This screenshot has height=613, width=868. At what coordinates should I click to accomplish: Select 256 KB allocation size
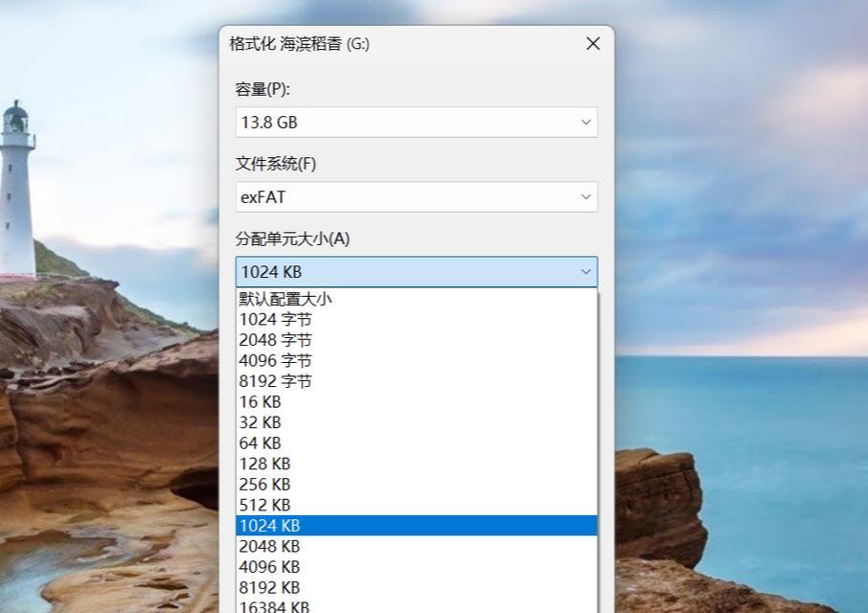(x=417, y=485)
